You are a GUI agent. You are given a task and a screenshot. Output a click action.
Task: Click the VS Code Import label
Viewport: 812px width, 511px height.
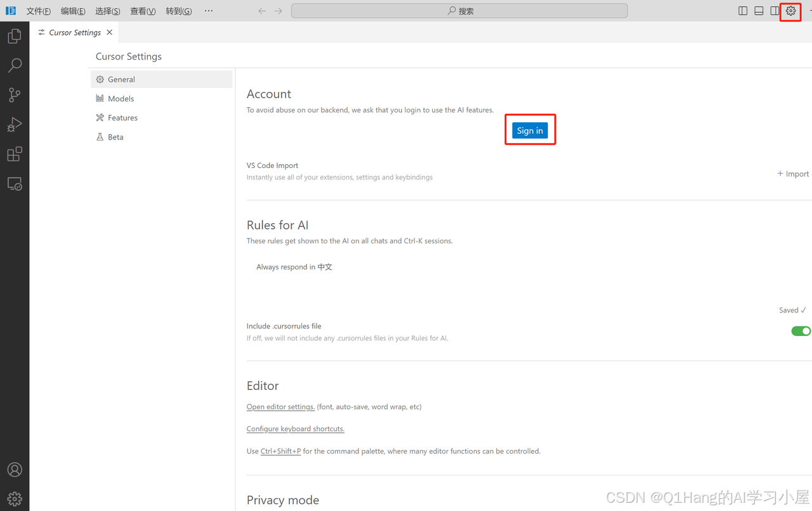point(272,165)
